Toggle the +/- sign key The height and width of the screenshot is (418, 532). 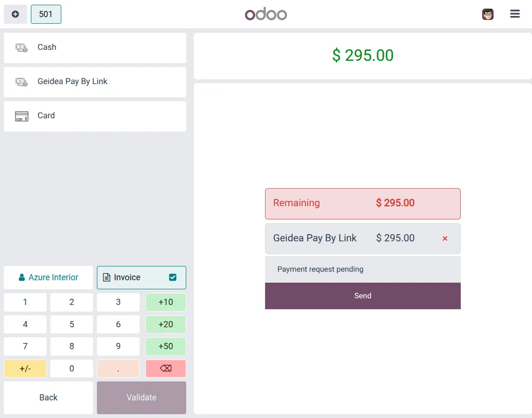(x=25, y=369)
